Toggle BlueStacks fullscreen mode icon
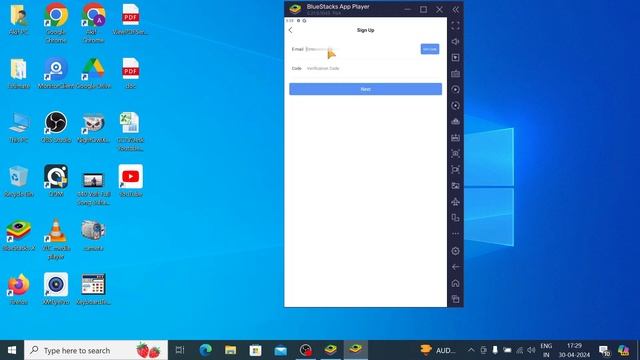The image size is (640, 360). pyautogui.click(x=456, y=25)
